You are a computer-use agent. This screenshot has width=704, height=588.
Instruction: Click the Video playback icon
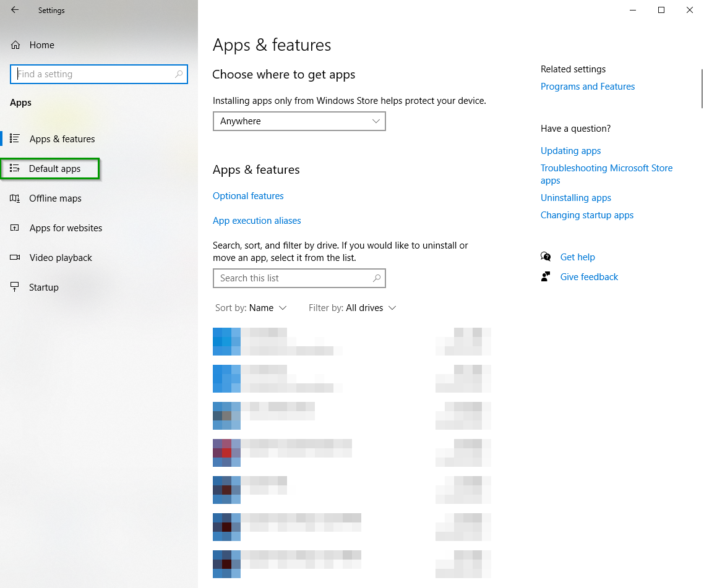click(x=15, y=258)
